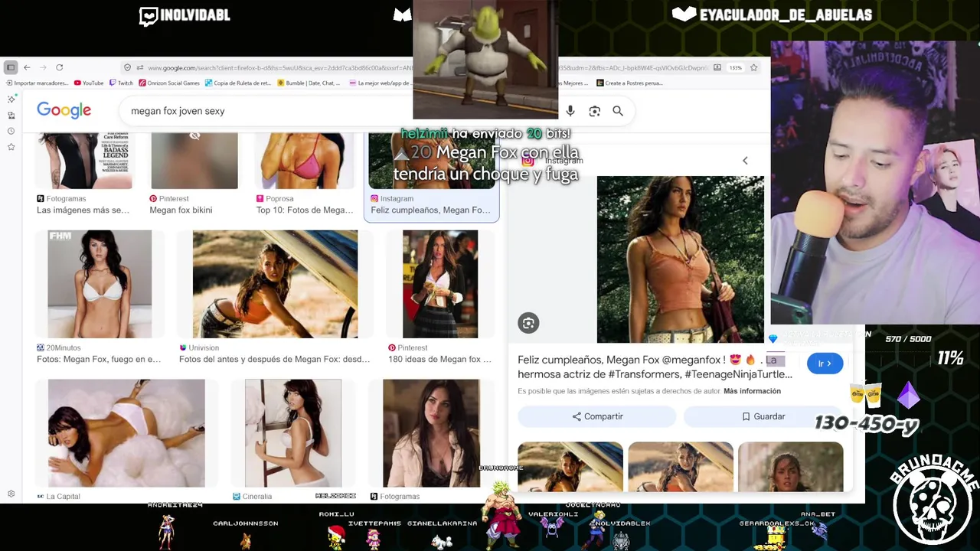
Task: Open the history clock icon in sidebar
Action: pyautogui.click(x=11, y=131)
